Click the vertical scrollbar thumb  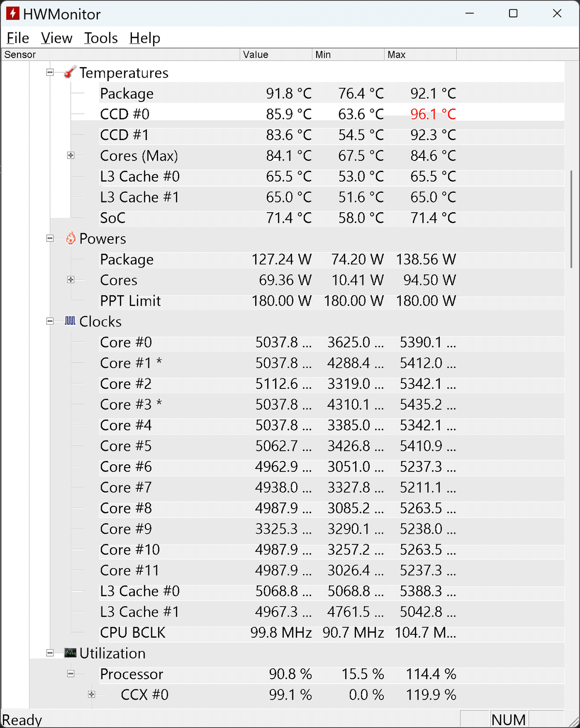[571, 219]
